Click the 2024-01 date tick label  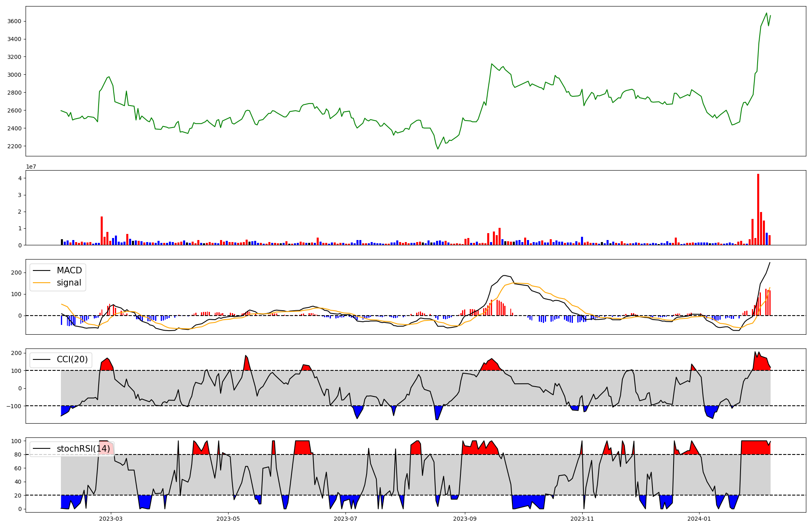click(700, 518)
